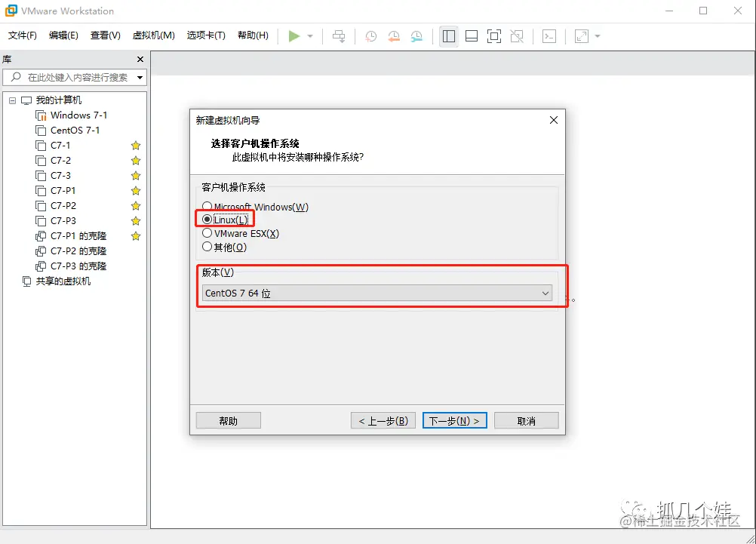Select the C7-P3 clone entry

(x=71, y=266)
